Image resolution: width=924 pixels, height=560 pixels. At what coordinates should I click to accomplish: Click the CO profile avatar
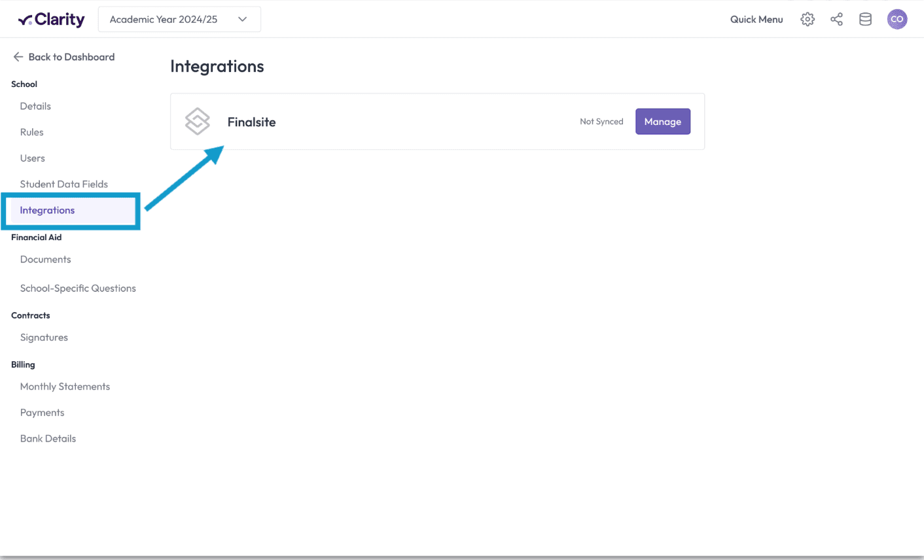[897, 19]
